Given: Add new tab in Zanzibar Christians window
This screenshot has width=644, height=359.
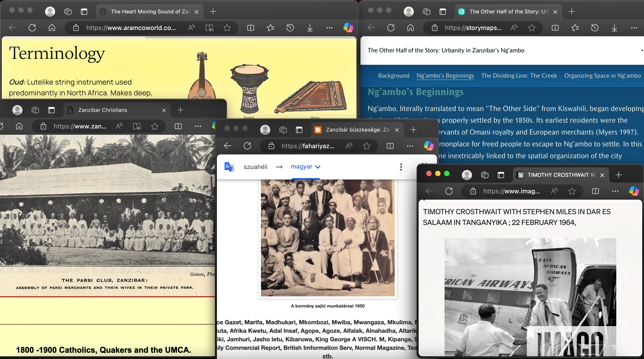Looking at the screenshot, I should pos(180,110).
